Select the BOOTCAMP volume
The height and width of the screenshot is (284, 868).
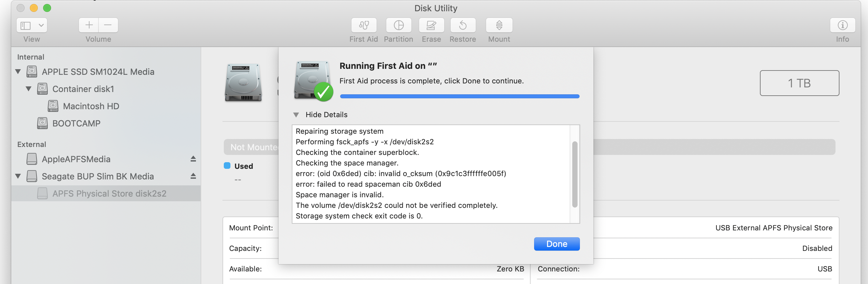[76, 123]
